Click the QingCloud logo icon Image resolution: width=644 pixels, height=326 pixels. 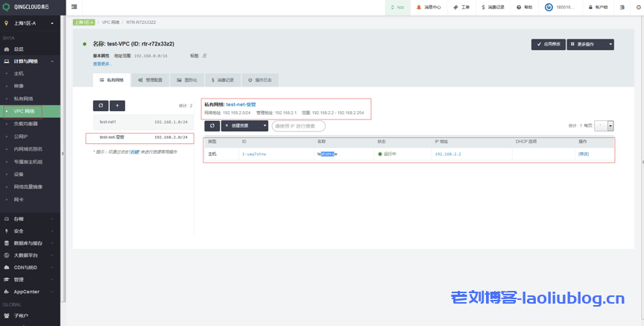click(7, 7)
